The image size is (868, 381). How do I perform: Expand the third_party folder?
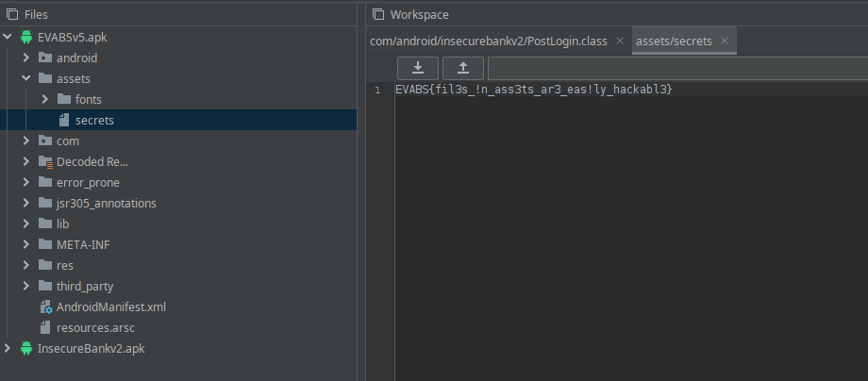26,286
